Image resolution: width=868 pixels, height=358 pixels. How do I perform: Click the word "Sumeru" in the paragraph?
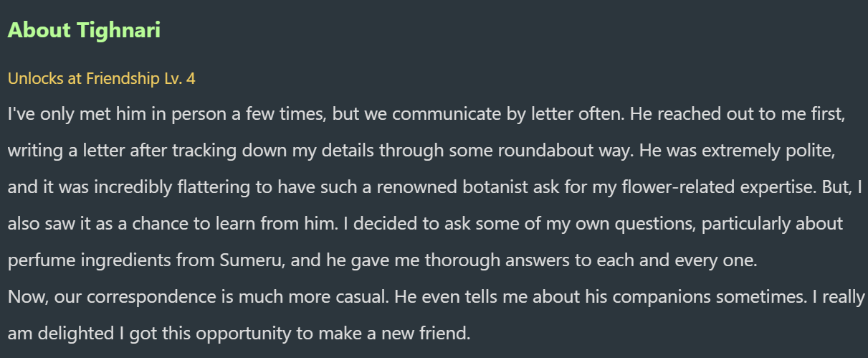256,260
